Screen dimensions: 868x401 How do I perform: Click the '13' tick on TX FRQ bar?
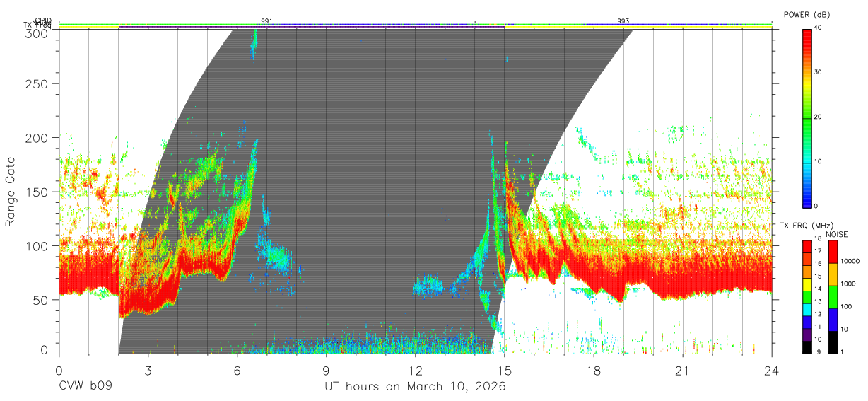[x=817, y=301]
